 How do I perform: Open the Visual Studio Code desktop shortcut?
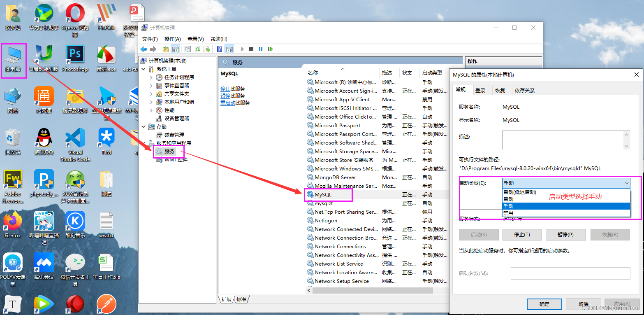[75, 144]
